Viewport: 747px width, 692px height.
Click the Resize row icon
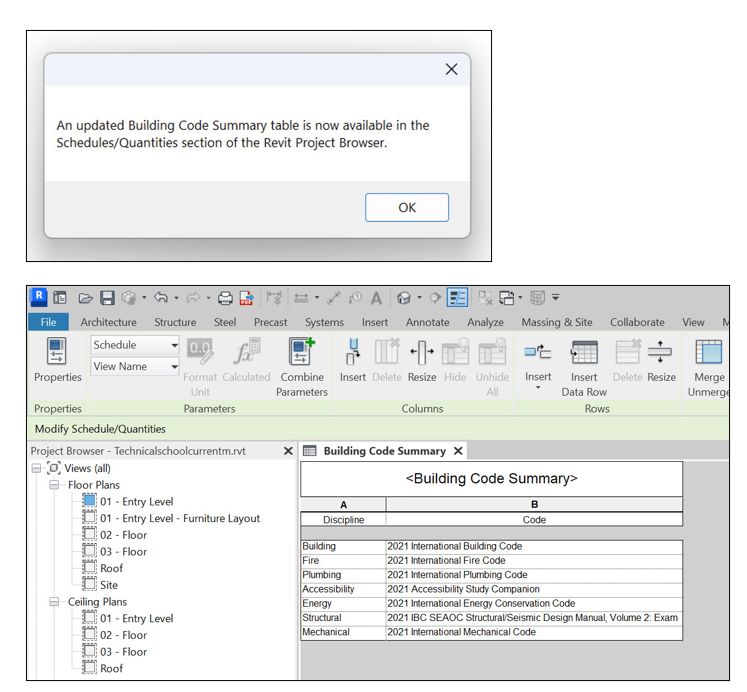660,351
